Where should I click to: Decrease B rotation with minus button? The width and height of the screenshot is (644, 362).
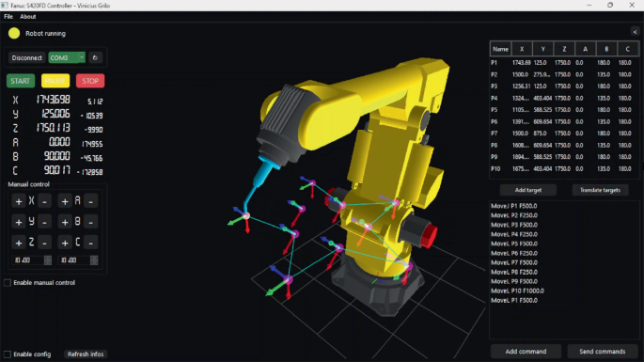coord(91,222)
